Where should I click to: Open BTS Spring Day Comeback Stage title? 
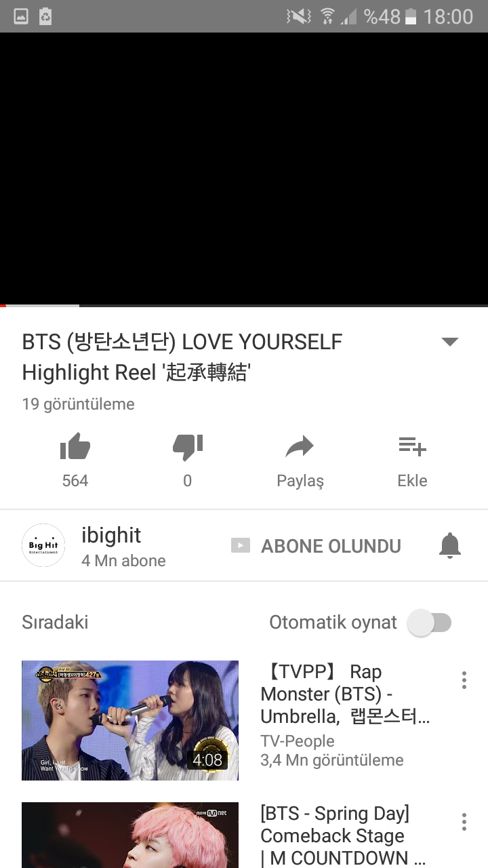[344, 835]
